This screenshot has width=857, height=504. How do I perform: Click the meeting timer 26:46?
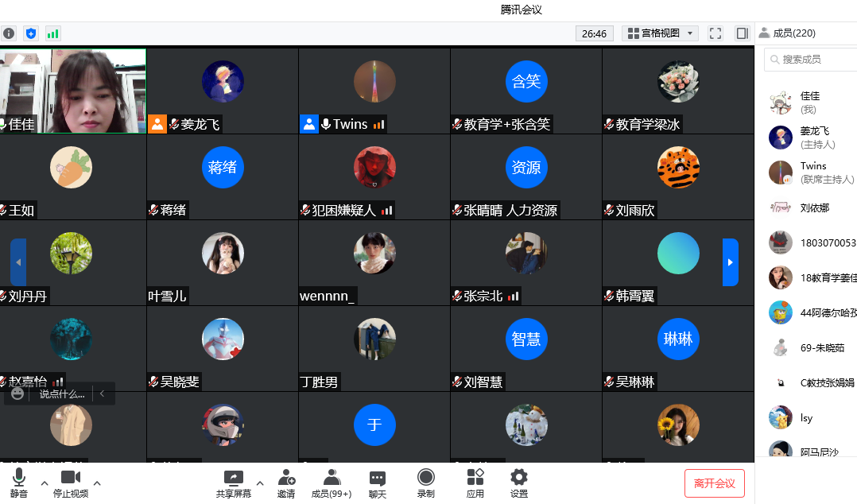point(594,33)
